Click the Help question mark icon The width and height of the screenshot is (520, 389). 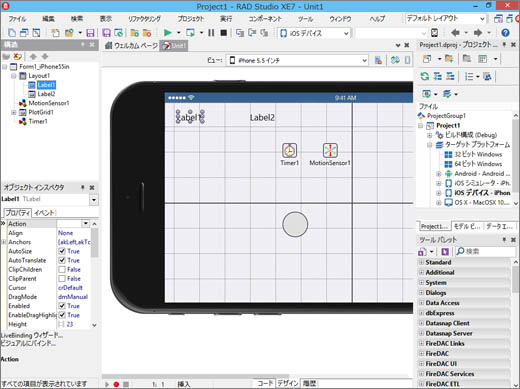tap(505, 33)
